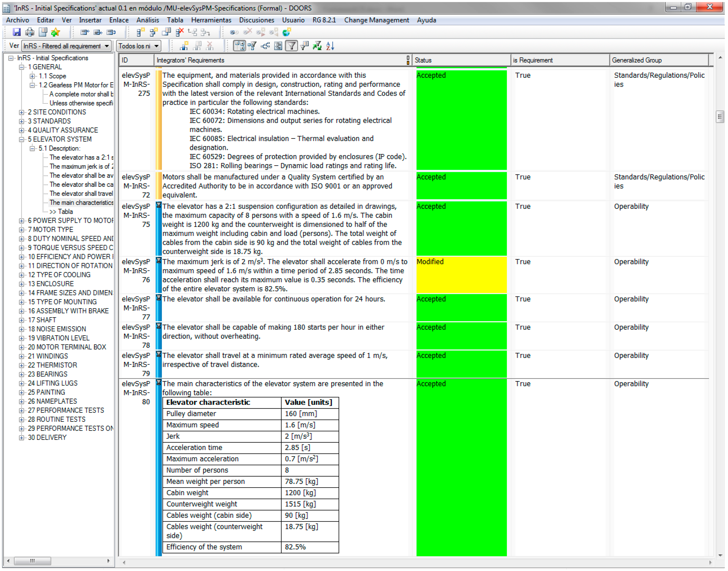Image resolution: width=728 pixels, height=571 pixels.
Task: Click the '82.5%' efficiency value cell
Action: click(x=310, y=547)
